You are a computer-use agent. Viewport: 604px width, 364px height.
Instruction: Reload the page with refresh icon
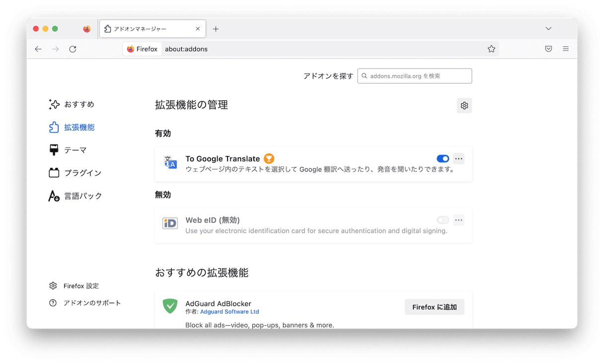(73, 49)
